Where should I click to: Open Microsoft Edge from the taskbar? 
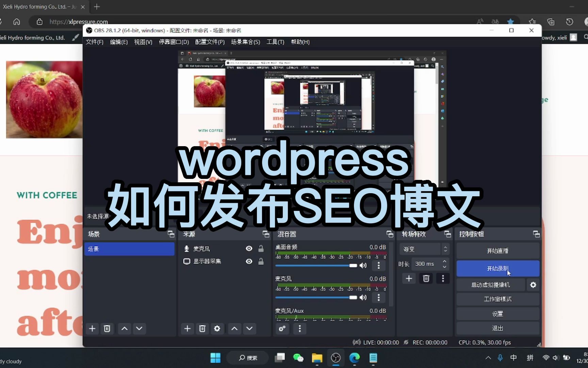(354, 358)
